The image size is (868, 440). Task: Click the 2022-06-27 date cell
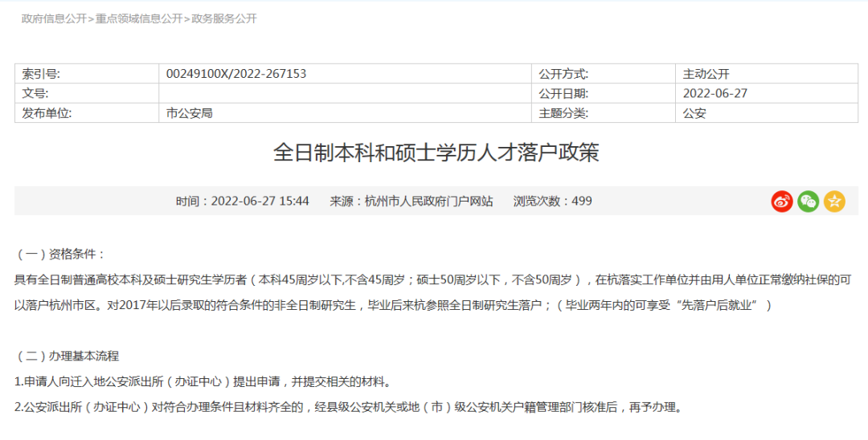(x=767, y=93)
